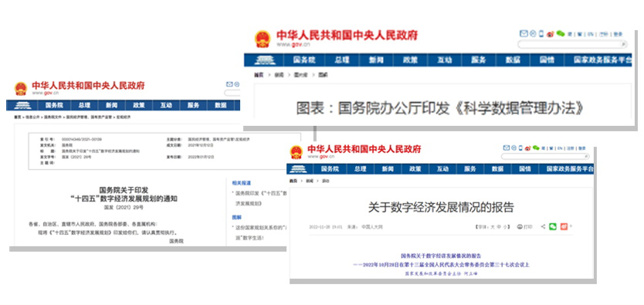Screen dimensions: 644x305
Task: Select 数据 tab in bottom-right page navbar
Action: click(497, 168)
